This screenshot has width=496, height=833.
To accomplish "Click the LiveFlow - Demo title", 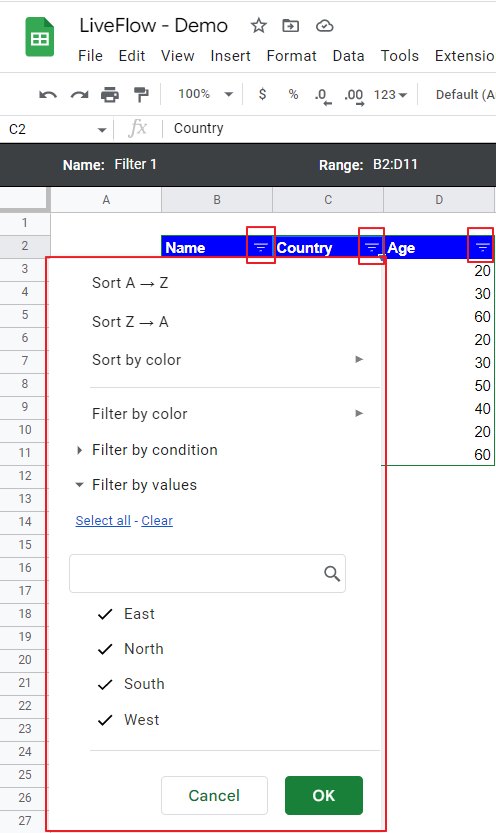I will (153, 26).
